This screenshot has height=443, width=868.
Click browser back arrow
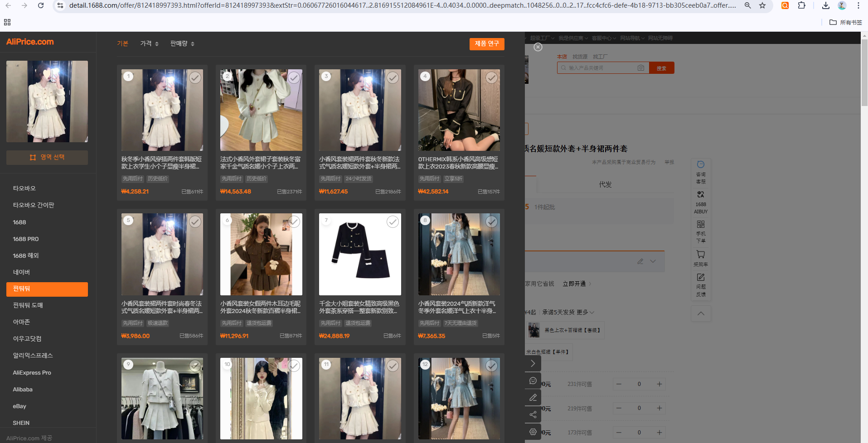(8, 5)
